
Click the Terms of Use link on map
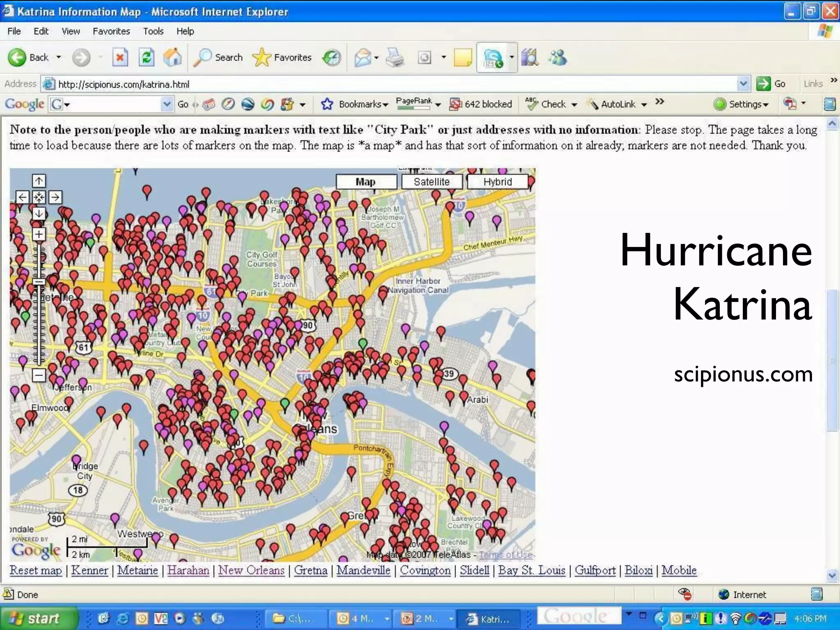click(x=506, y=555)
